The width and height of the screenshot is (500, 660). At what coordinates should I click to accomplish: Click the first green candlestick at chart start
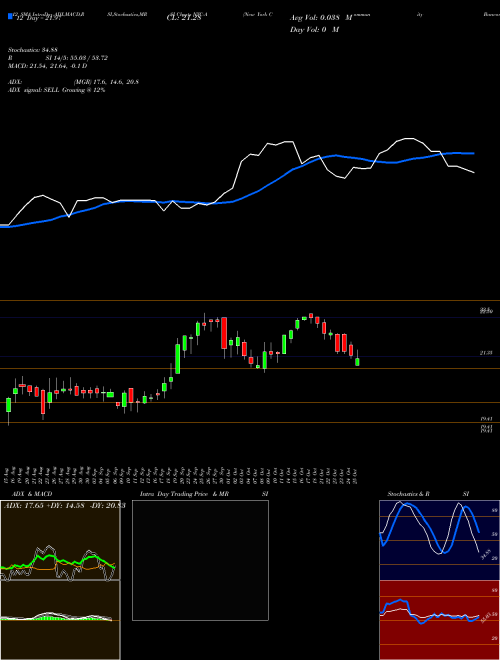[x=8, y=405]
